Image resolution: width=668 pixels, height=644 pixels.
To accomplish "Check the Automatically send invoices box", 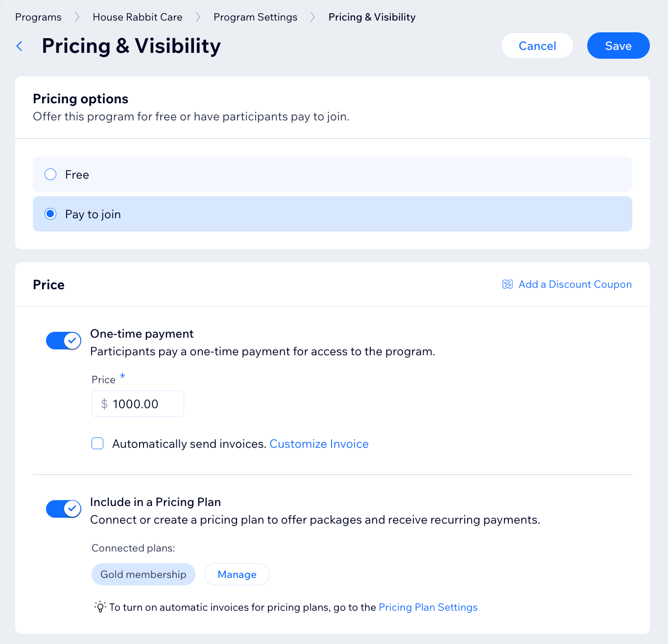I will [x=98, y=444].
